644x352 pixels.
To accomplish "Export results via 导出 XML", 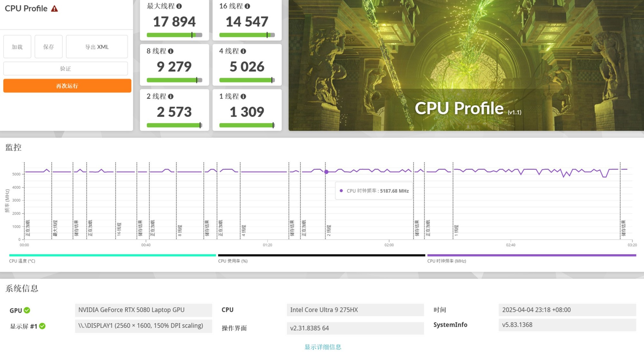I will 97,47.
